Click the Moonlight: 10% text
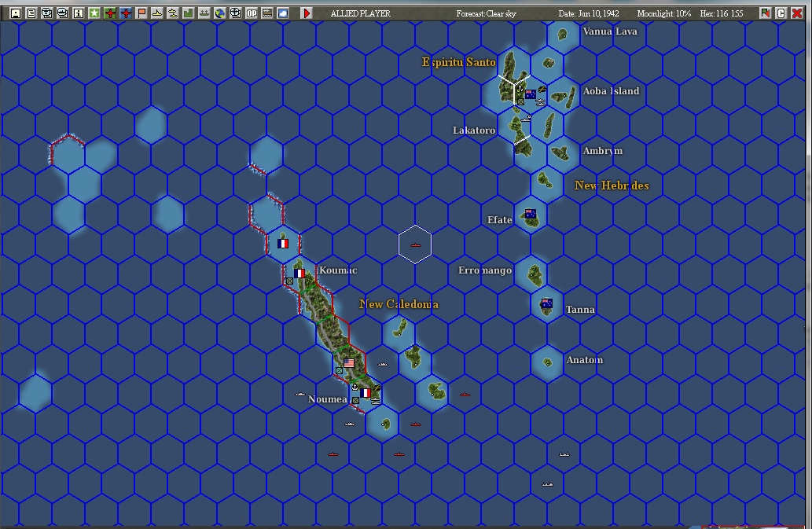The height and width of the screenshot is (529, 812). point(664,13)
